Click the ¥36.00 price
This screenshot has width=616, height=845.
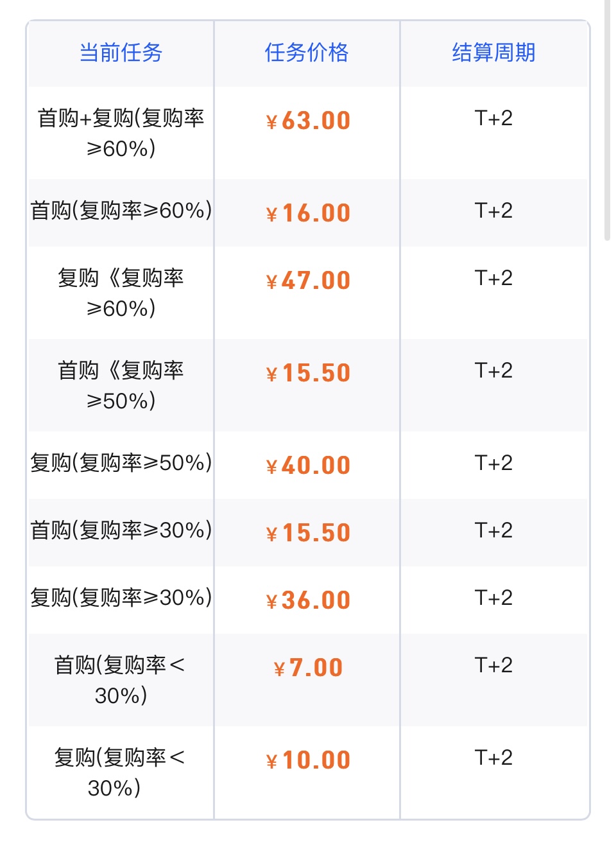click(308, 600)
